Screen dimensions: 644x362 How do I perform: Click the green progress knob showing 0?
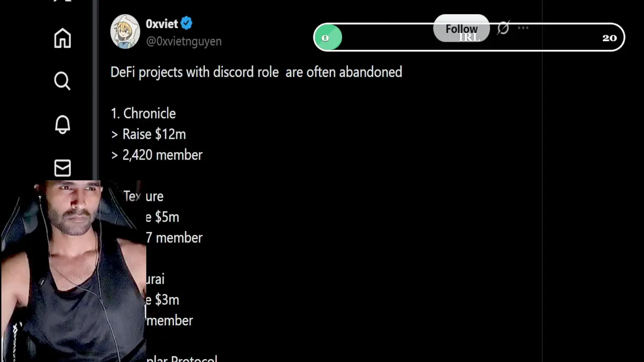tap(328, 38)
